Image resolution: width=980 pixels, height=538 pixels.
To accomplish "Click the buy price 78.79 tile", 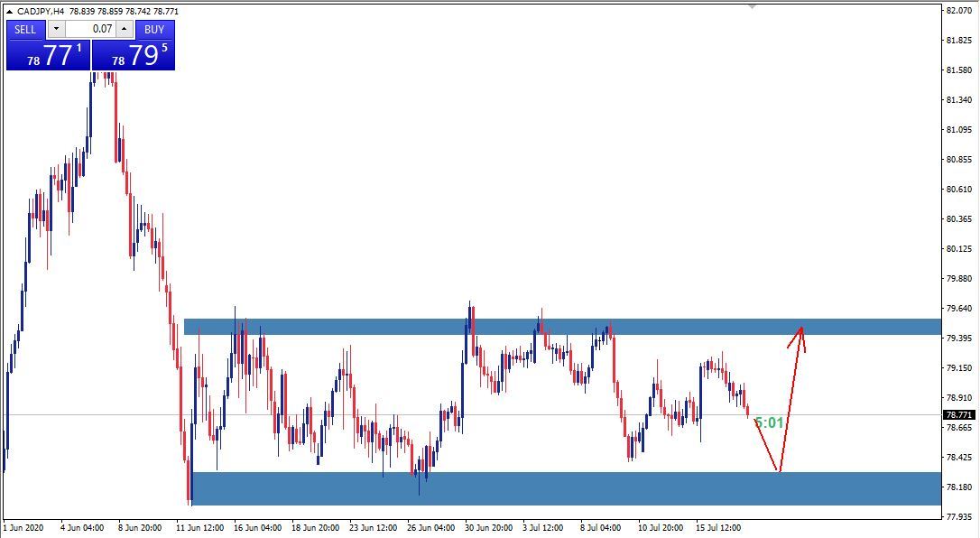I will click(x=134, y=55).
